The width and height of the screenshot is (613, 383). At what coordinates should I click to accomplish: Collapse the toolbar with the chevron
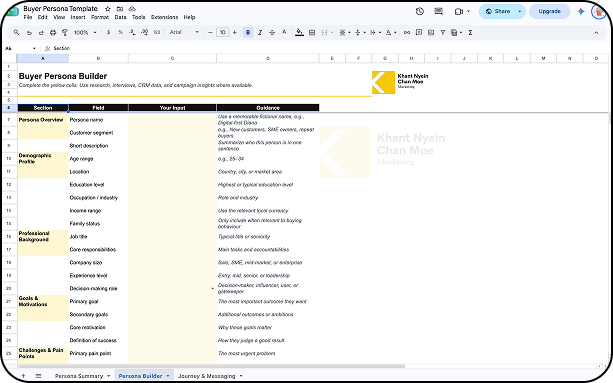[596, 32]
